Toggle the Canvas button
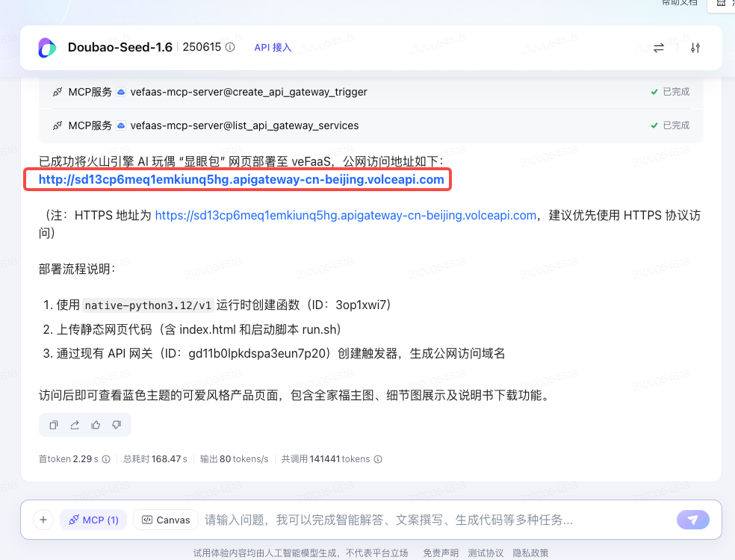This screenshot has width=735, height=560. click(166, 520)
